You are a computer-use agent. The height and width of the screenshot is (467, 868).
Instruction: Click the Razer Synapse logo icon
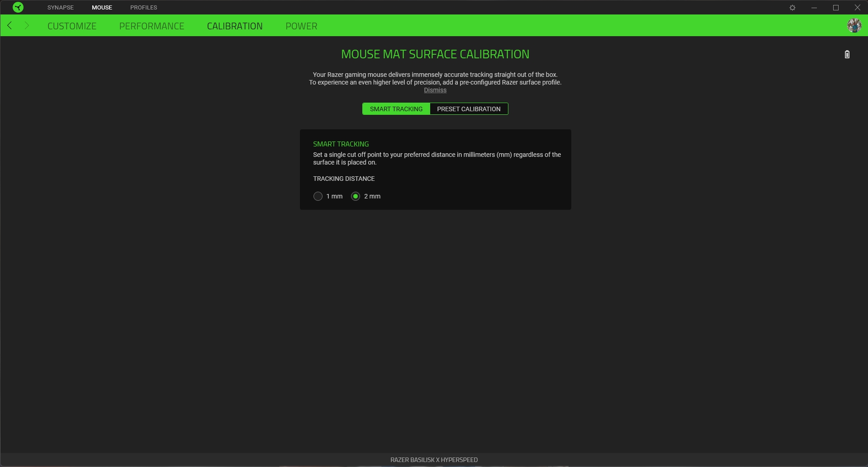[18, 7]
